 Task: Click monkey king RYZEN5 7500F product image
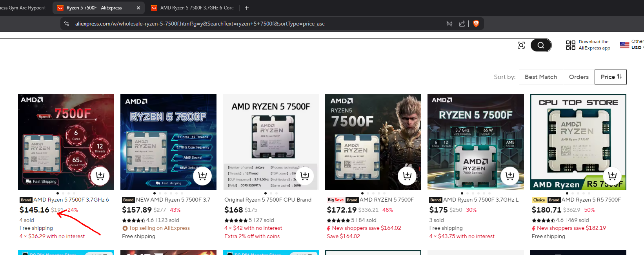click(x=373, y=142)
